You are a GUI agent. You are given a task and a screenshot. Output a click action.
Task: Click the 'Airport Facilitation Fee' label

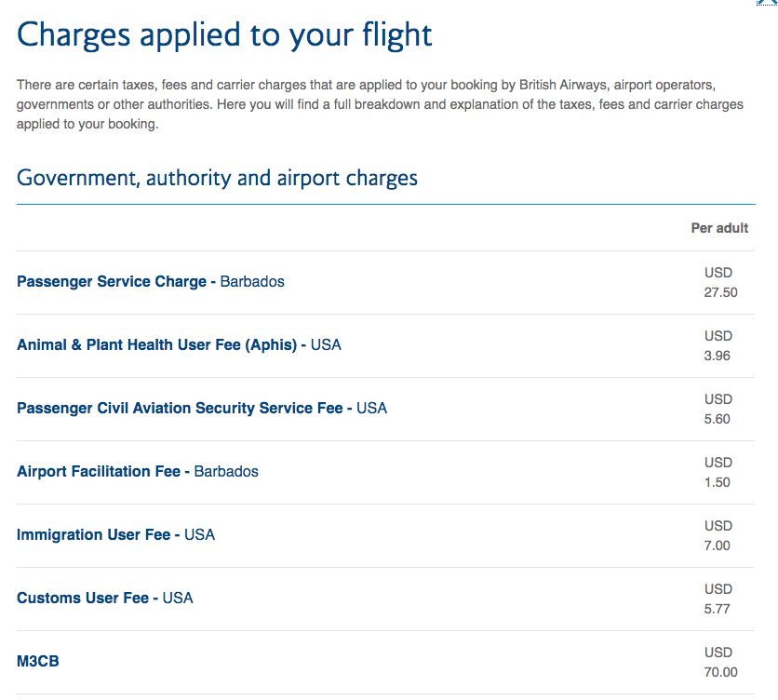pyautogui.click(x=99, y=471)
